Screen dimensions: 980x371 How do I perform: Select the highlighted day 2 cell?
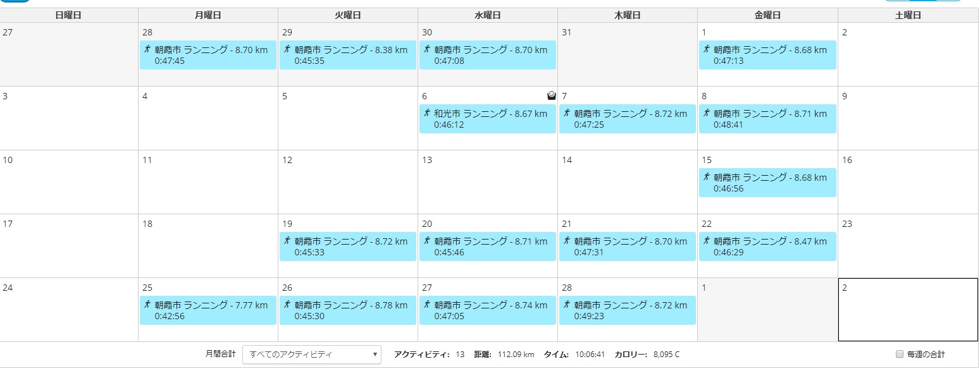[x=908, y=310]
